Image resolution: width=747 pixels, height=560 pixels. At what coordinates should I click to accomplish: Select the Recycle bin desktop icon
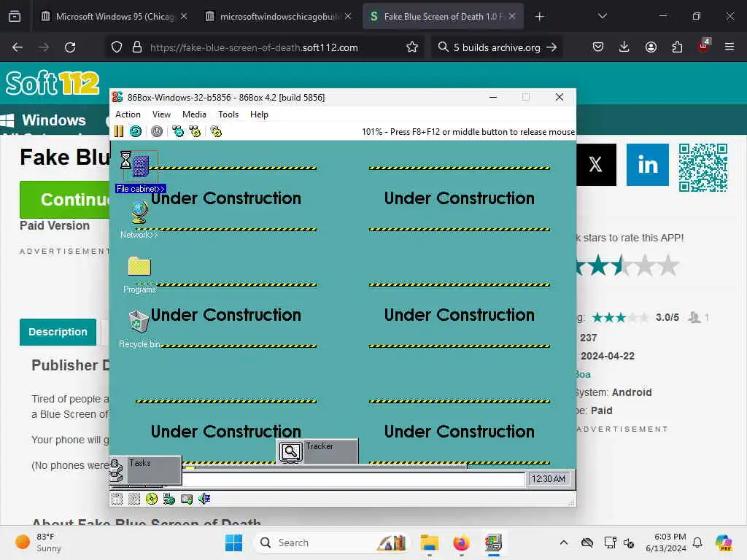click(139, 329)
